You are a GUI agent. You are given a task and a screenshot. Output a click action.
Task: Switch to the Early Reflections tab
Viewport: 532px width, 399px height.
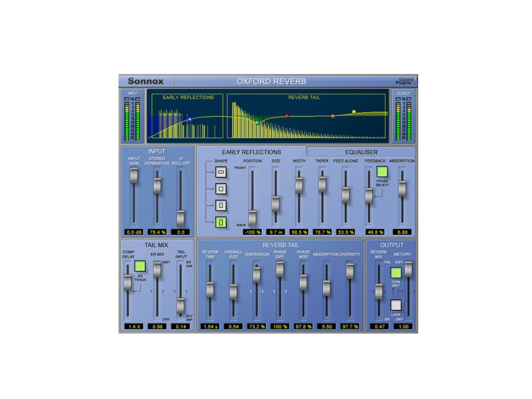(251, 152)
